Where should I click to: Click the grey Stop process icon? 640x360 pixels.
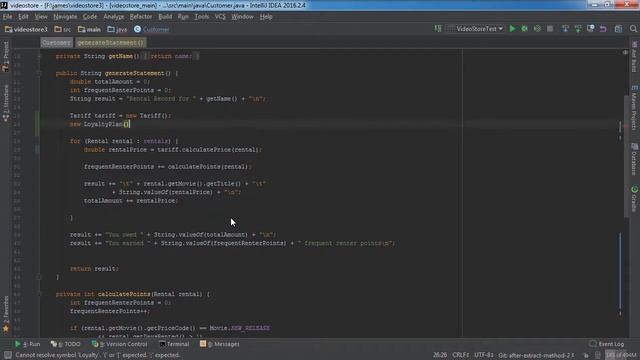click(550, 29)
